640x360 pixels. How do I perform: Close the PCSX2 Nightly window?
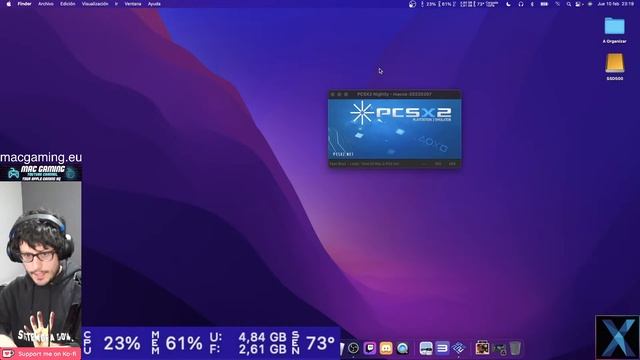pyautogui.click(x=333, y=94)
